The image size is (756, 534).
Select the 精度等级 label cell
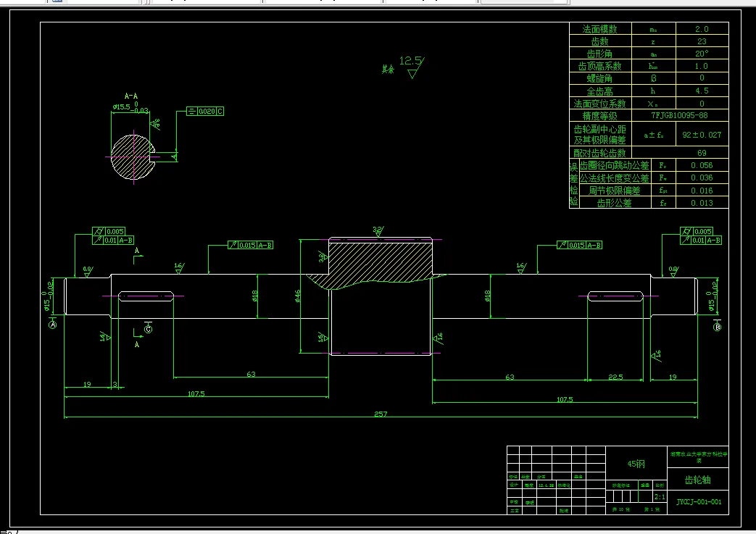600,116
